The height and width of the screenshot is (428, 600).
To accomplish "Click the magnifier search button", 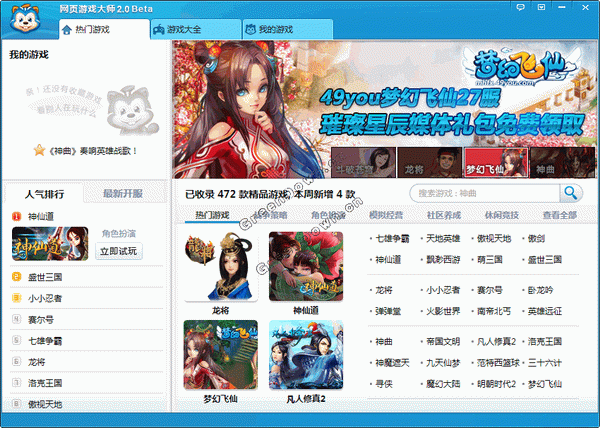I will point(571,193).
